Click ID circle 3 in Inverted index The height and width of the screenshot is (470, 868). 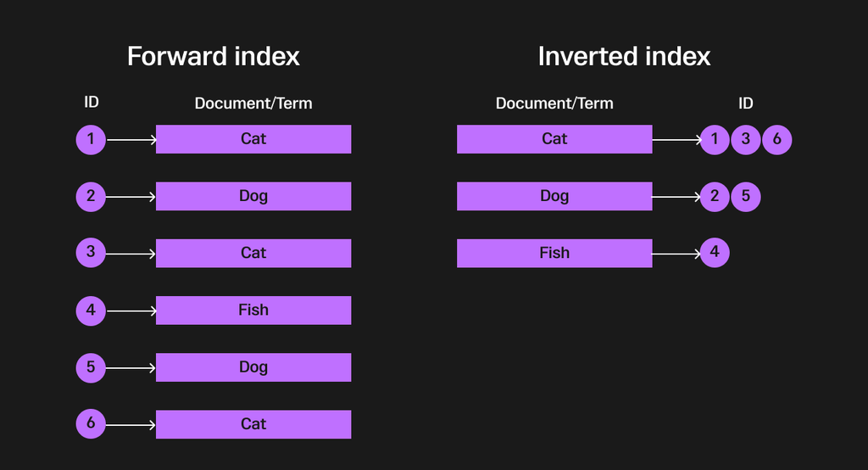pyautogui.click(x=746, y=139)
